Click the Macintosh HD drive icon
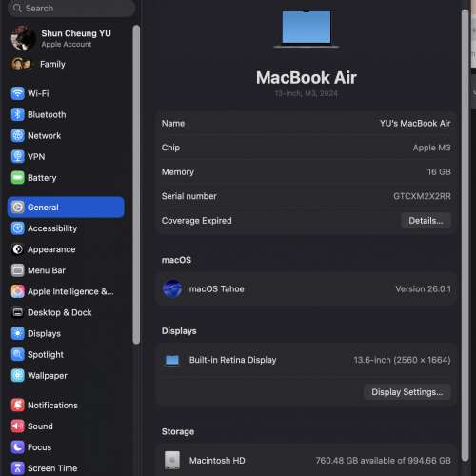476x476 pixels. pyautogui.click(x=172, y=460)
